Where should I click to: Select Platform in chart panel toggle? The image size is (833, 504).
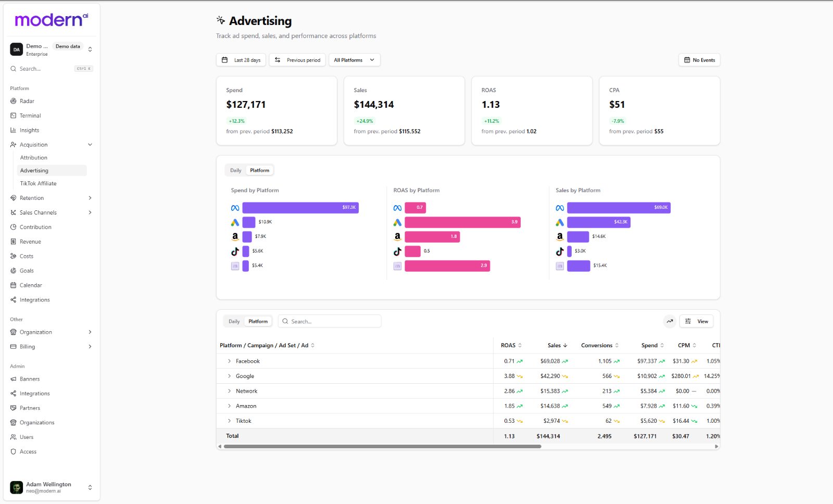tap(260, 170)
